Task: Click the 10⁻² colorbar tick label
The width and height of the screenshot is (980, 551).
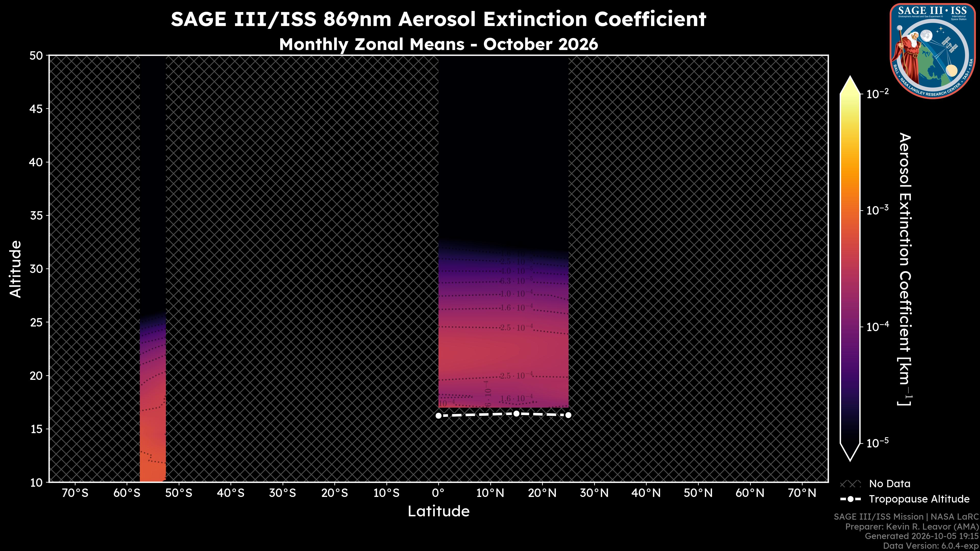Action: pos(878,94)
